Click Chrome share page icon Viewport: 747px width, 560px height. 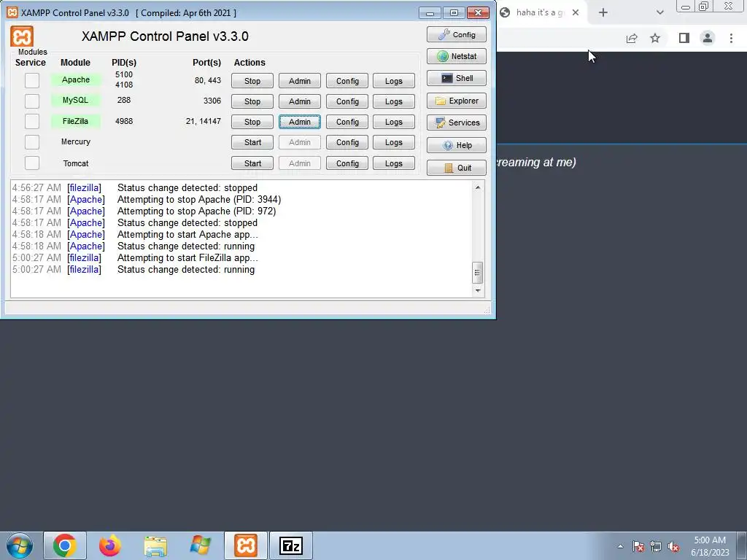click(632, 38)
